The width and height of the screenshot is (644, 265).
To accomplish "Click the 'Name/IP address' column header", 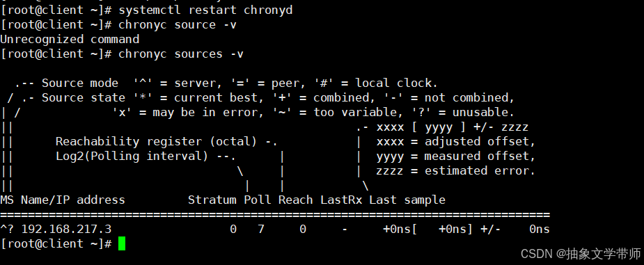I will tap(73, 200).
